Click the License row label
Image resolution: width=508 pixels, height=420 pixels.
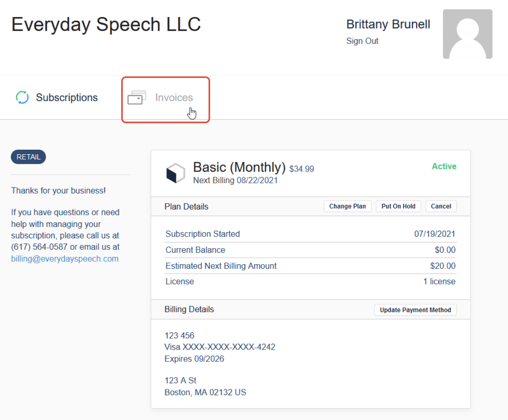click(x=179, y=281)
